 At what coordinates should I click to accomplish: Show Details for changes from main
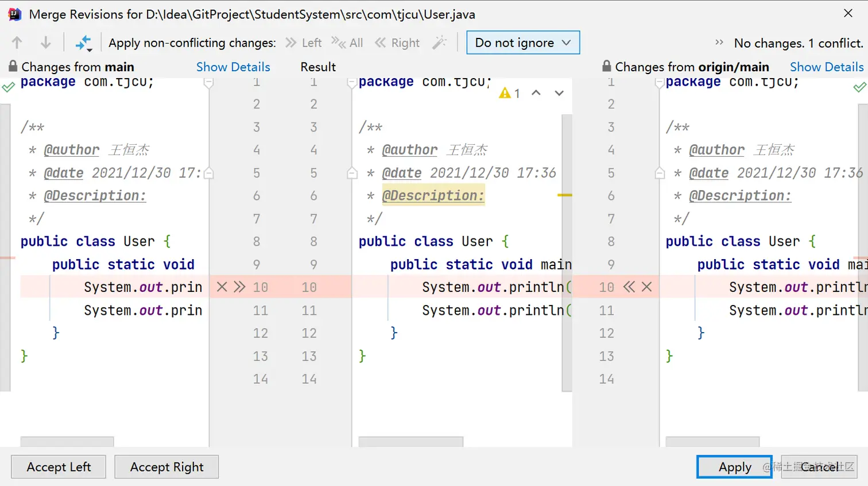tap(233, 67)
